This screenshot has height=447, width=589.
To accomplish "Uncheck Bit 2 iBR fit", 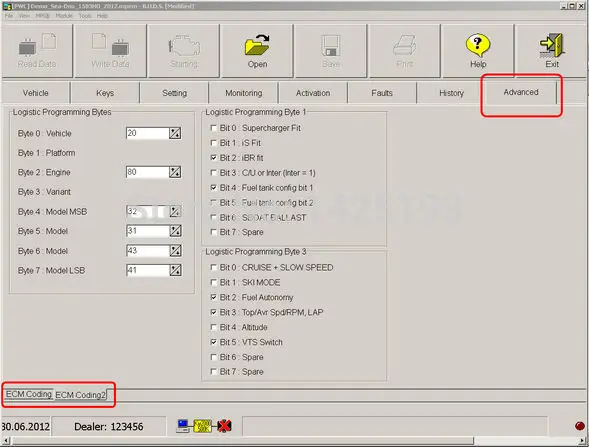I will click(213, 158).
